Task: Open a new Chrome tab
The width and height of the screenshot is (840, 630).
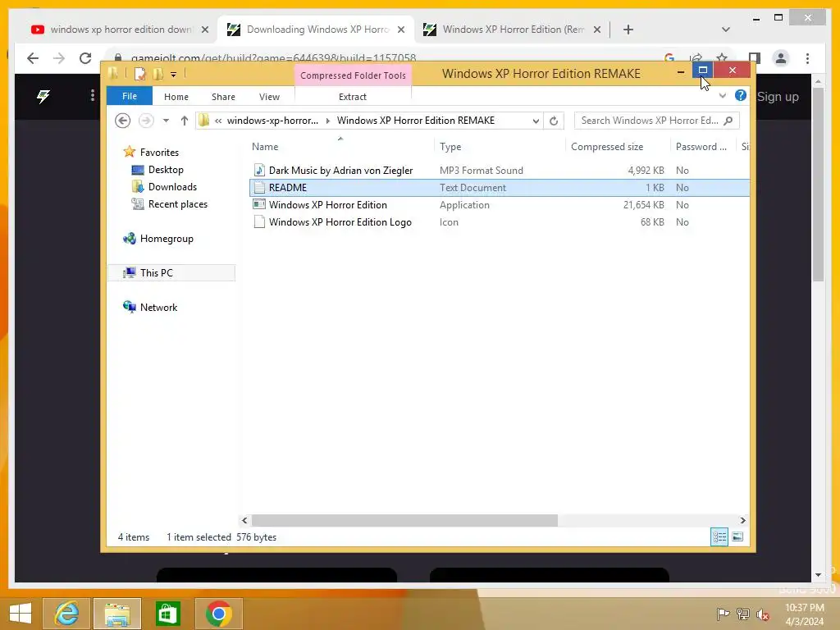Action: point(628,30)
